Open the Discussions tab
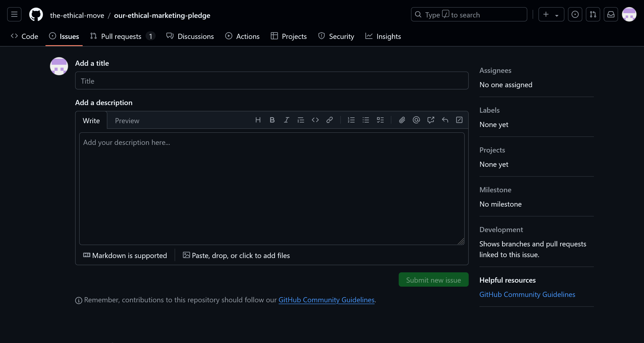Screen dimensions: 644x343 coord(191,36)
